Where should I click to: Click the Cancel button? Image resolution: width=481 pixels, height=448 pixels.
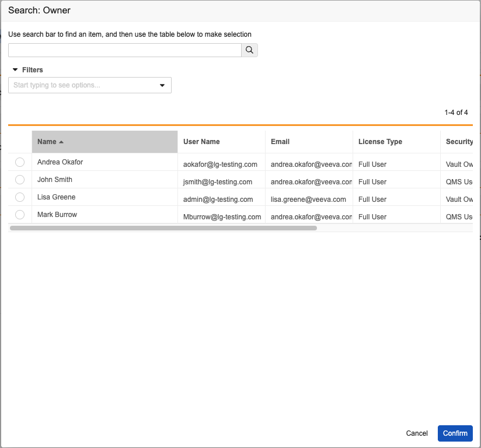click(x=417, y=433)
